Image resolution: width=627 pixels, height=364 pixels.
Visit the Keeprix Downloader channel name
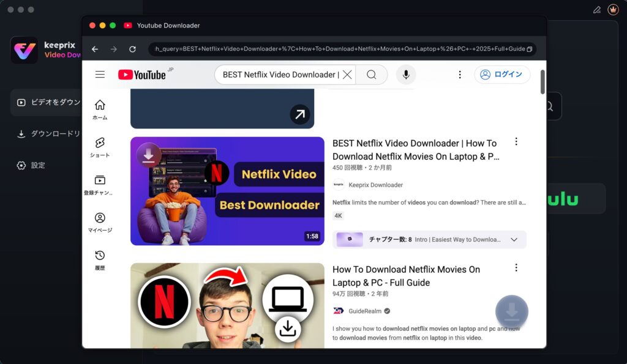(x=375, y=185)
